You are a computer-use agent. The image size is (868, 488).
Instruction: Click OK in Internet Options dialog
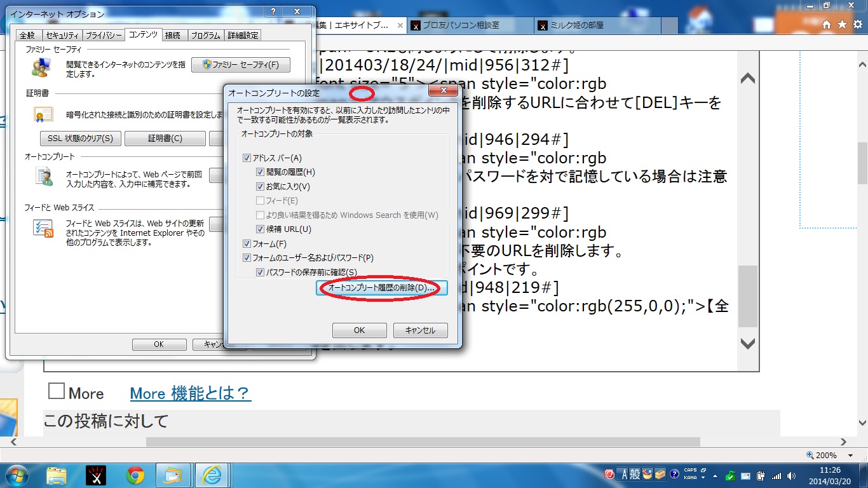click(x=159, y=344)
